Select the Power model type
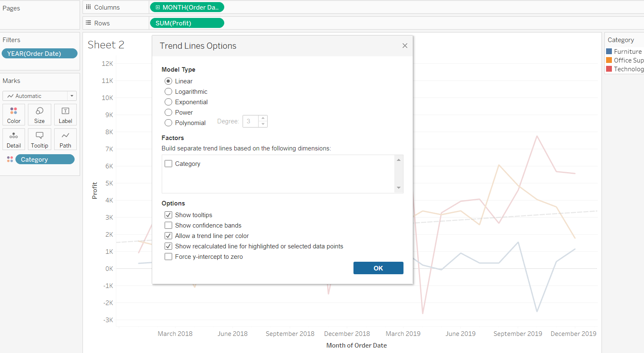This screenshot has height=353, width=644. tap(168, 112)
